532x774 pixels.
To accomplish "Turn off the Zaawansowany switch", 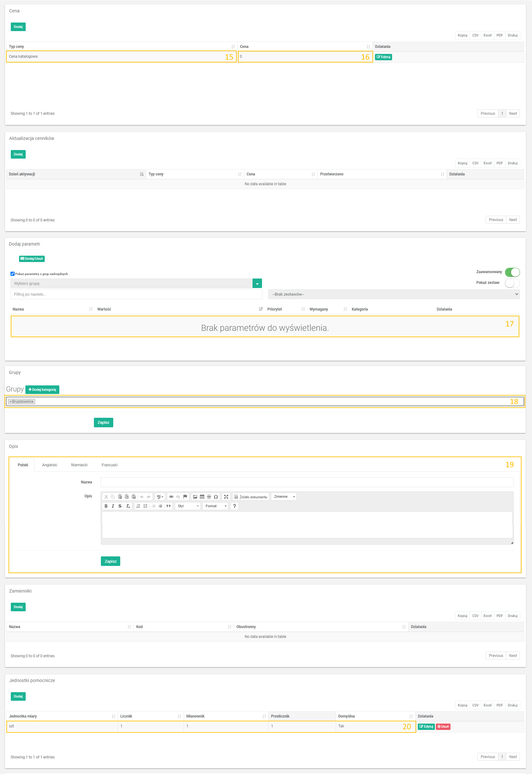I will 512,272.
